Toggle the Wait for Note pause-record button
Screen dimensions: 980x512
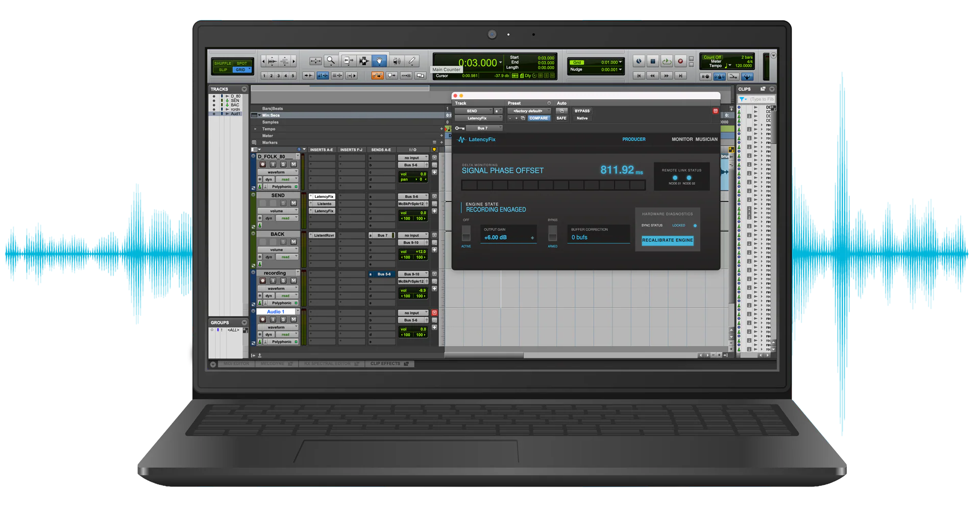click(x=705, y=76)
